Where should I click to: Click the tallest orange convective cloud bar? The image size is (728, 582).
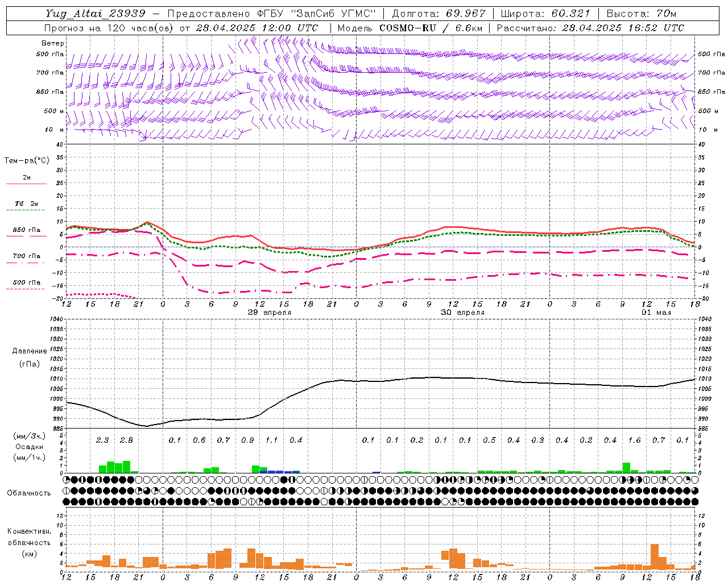coord(655,557)
